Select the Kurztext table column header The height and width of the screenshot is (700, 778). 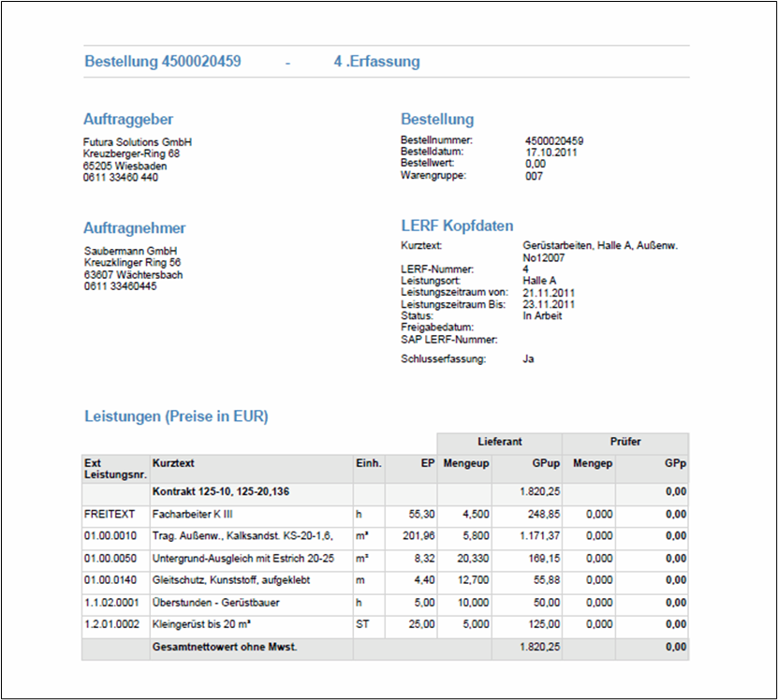(172, 462)
